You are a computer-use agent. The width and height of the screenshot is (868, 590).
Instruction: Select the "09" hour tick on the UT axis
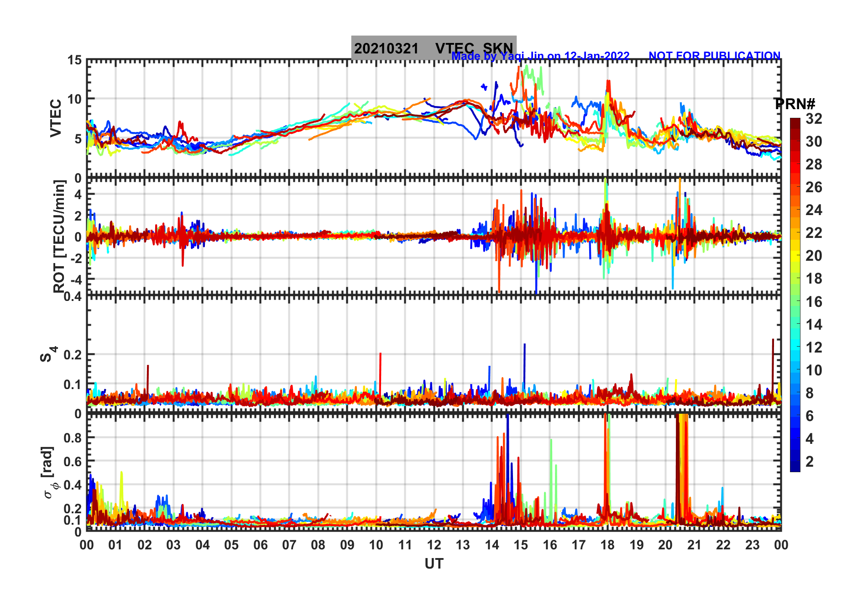(x=347, y=545)
